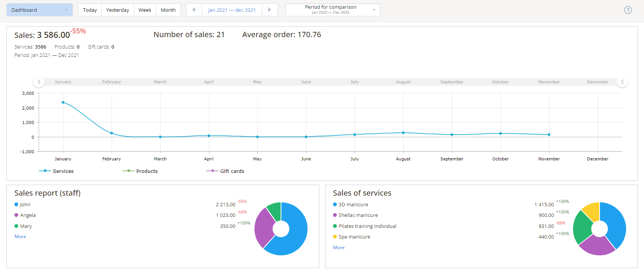Click 3D manicure service row
644x273 pixels.
(353, 204)
